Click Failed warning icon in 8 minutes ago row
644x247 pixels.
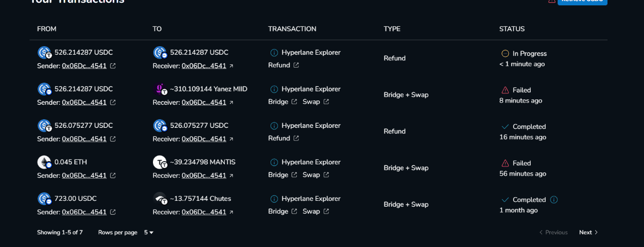pyautogui.click(x=505, y=90)
